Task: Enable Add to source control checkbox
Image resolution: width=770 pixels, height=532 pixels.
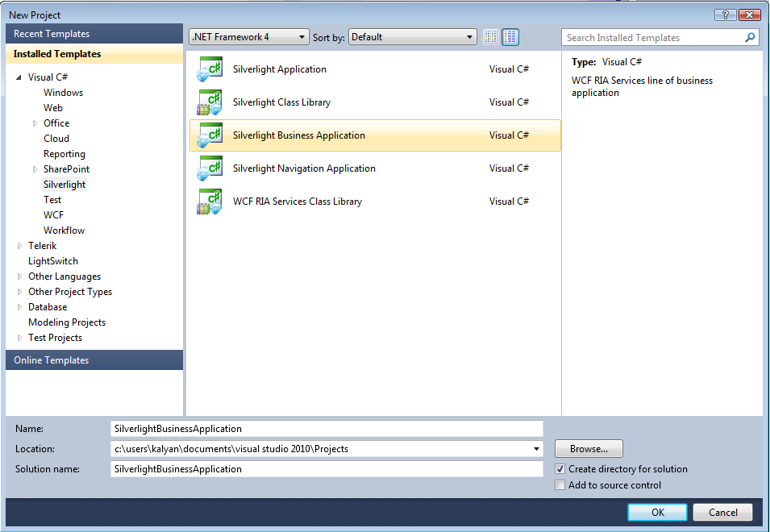Action: click(x=560, y=485)
